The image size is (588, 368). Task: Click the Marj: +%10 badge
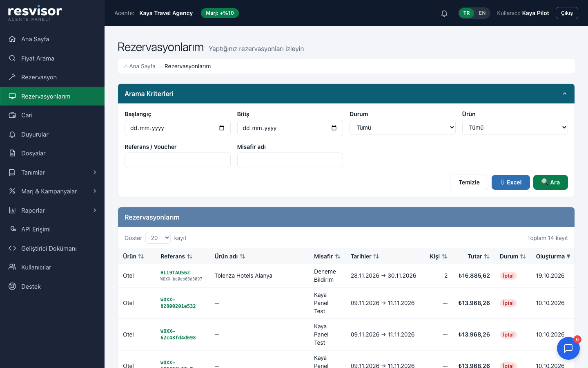pos(220,13)
